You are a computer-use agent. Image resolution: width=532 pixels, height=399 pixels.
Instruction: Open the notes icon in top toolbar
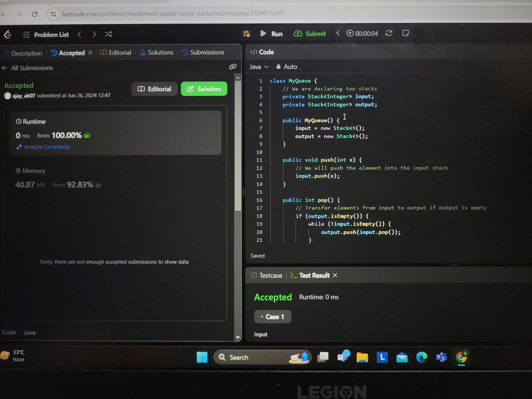point(405,33)
